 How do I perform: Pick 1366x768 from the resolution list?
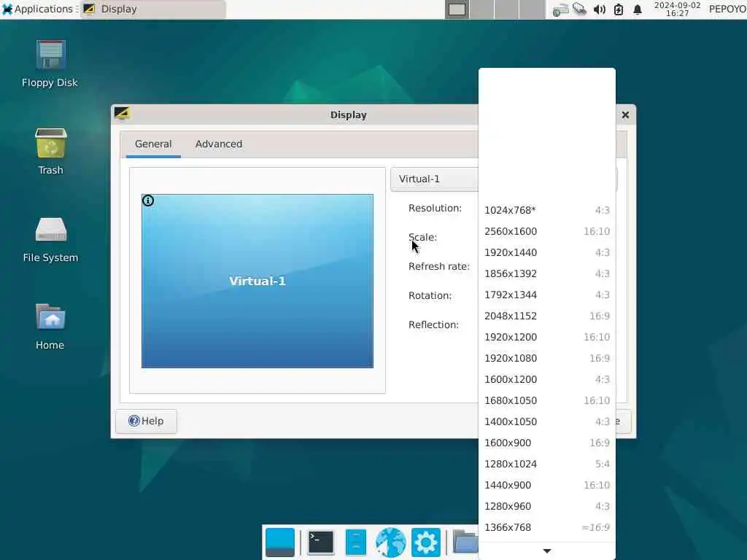pyautogui.click(x=547, y=527)
